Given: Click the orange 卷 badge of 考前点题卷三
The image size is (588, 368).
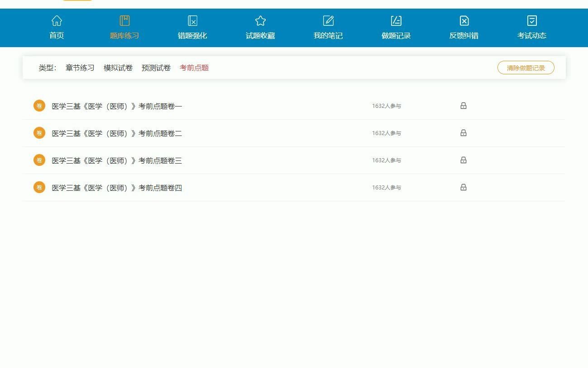Looking at the screenshot, I should click(39, 160).
